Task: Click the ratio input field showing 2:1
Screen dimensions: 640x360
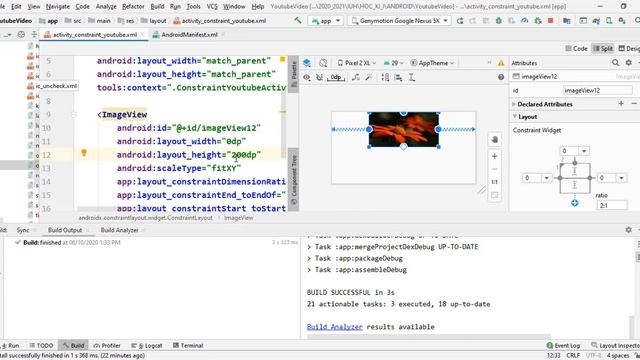Action: pos(612,205)
